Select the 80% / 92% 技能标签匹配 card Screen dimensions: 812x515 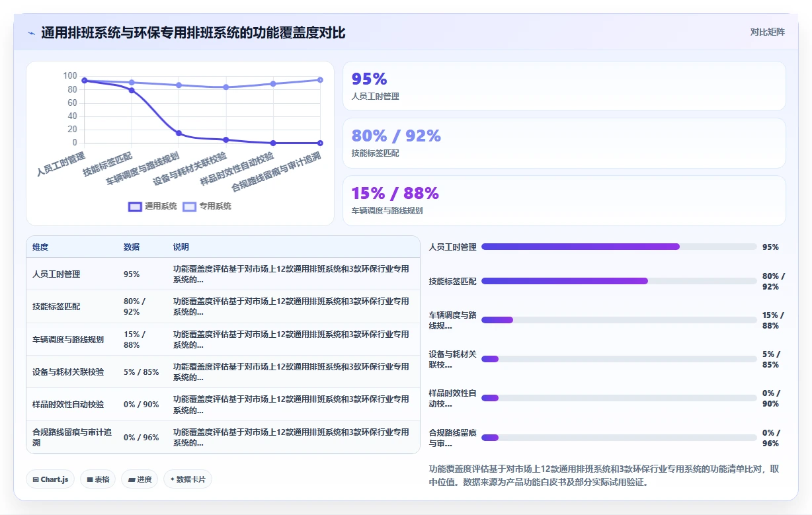[x=564, y=143]
